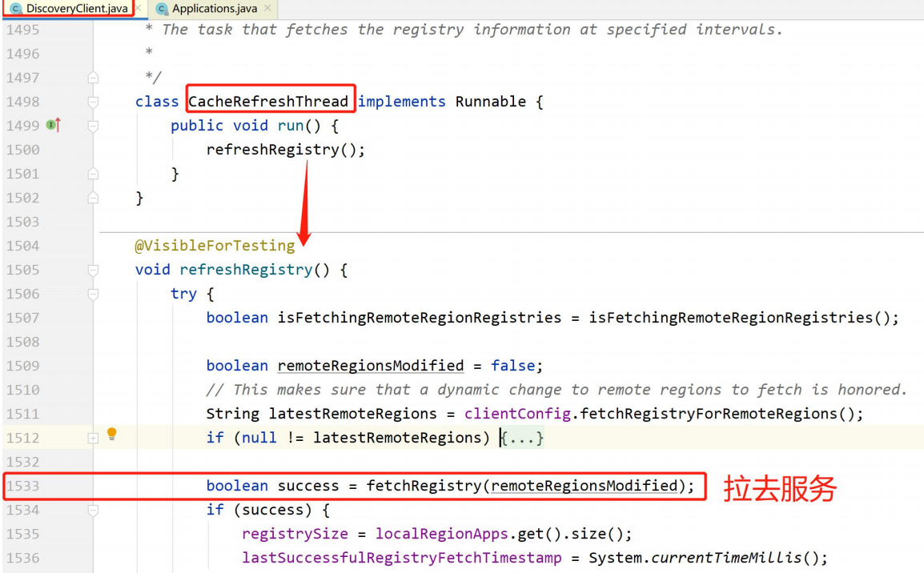Click the Runnable interface name

point(490,102)
